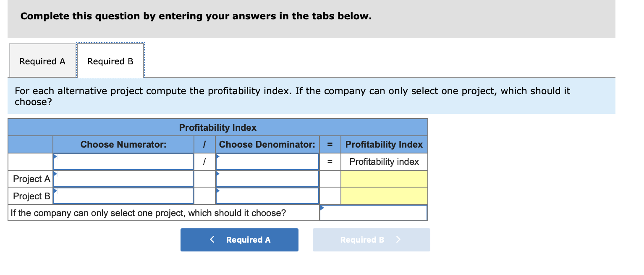Open Project A's denominator dropdown

(x=267, y=178)
